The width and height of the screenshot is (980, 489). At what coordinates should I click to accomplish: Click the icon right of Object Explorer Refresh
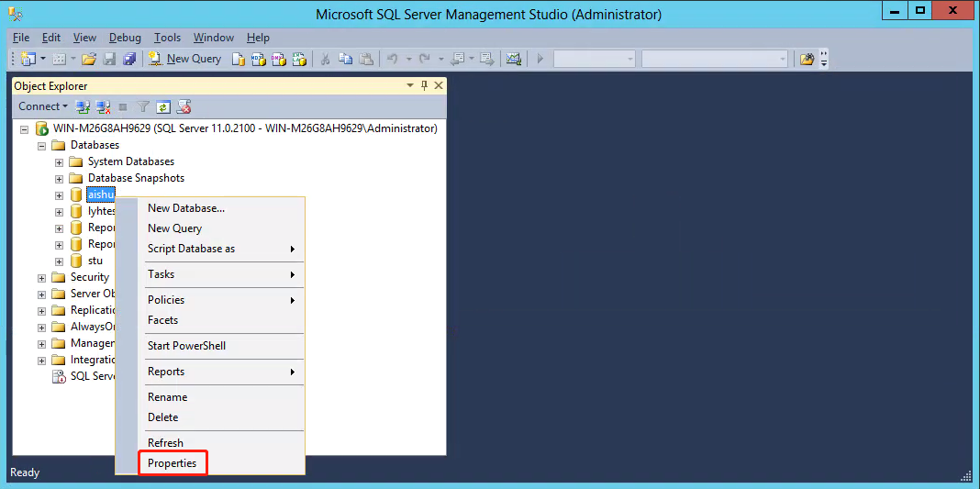coord(184,106)
